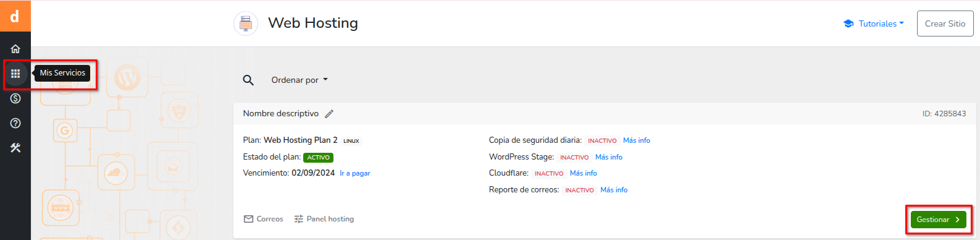Open Más info for Reporte de correos
Viewport: 980px width, 240px height.
[x=614, y=190]
